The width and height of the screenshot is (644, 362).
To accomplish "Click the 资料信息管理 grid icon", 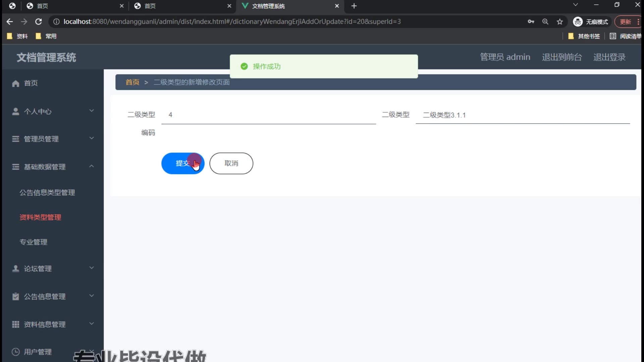I will [15, 324].
